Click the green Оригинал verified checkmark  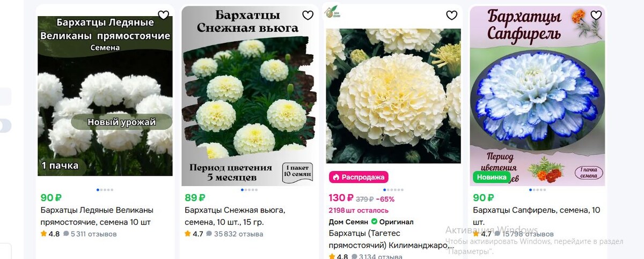[374, 221]
